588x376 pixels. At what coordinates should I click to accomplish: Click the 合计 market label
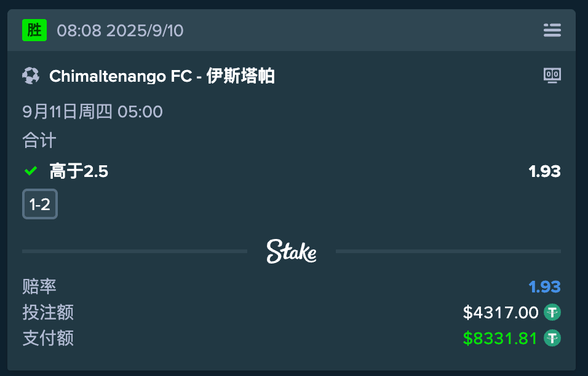(x=39, y=141)
